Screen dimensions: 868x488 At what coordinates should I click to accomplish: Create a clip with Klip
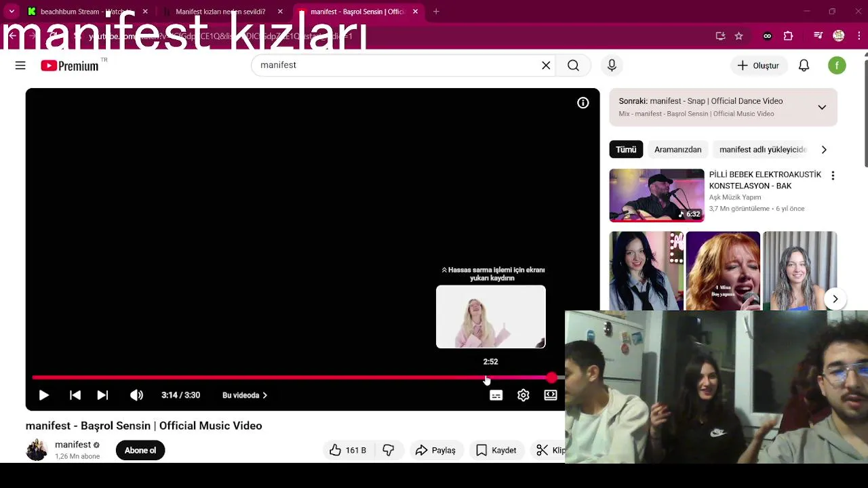[x=550, y=450]
